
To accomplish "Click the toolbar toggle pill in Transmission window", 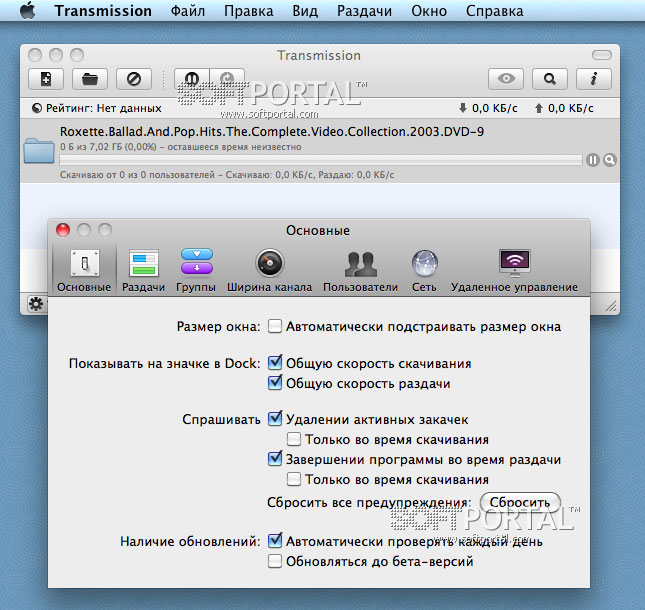I will 602,55.
